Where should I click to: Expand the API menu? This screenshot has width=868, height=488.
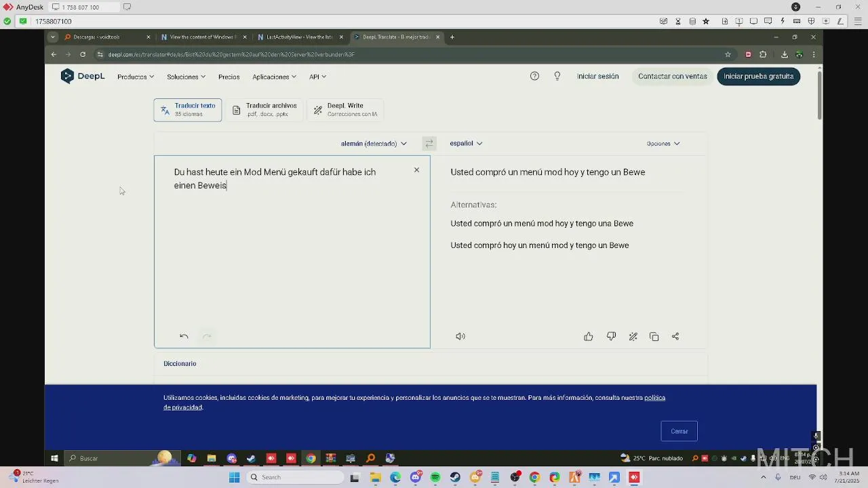pyautogui.click(x=317, y=77)
